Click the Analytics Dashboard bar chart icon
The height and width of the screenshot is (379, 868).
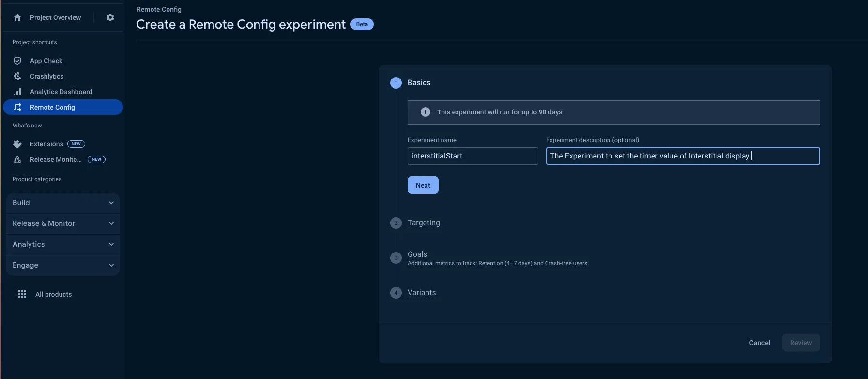17,92
